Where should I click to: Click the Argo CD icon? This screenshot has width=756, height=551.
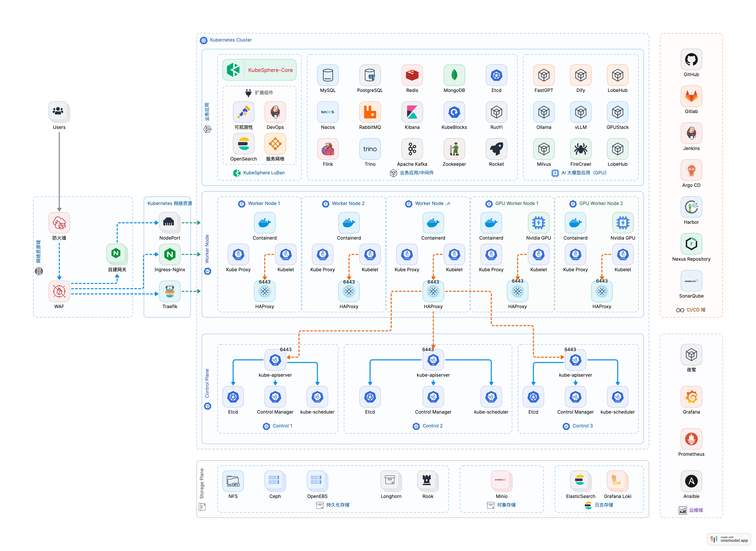(691, 170)
